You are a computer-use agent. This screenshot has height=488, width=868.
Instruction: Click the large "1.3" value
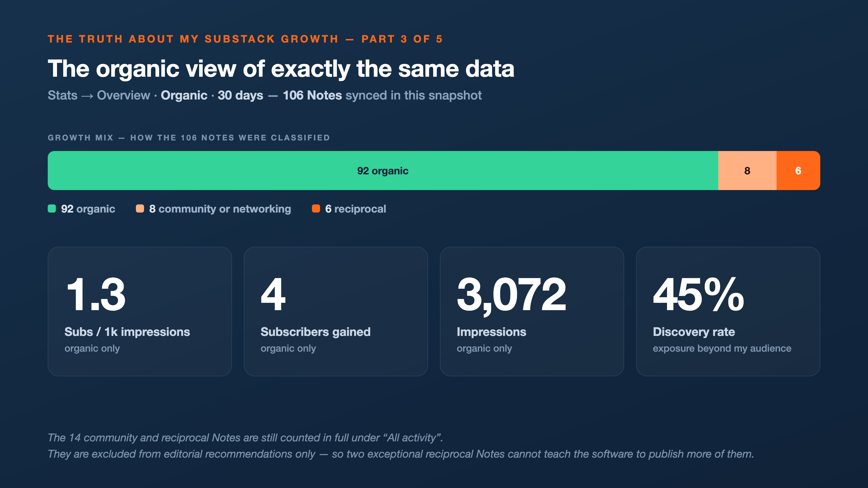[96, 294]
